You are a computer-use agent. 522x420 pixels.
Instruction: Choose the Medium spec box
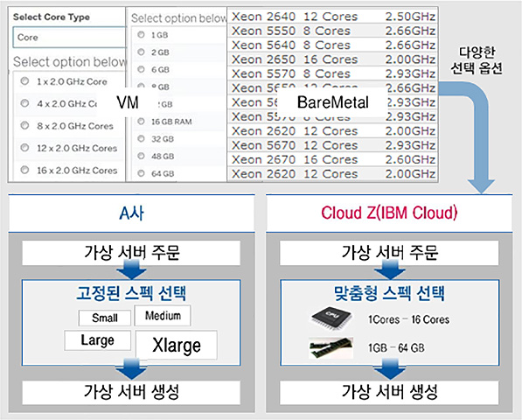163,315
